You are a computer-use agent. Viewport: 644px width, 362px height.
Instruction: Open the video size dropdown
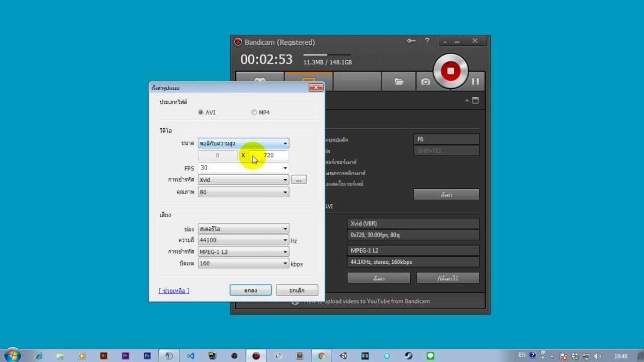click(244, 143)
